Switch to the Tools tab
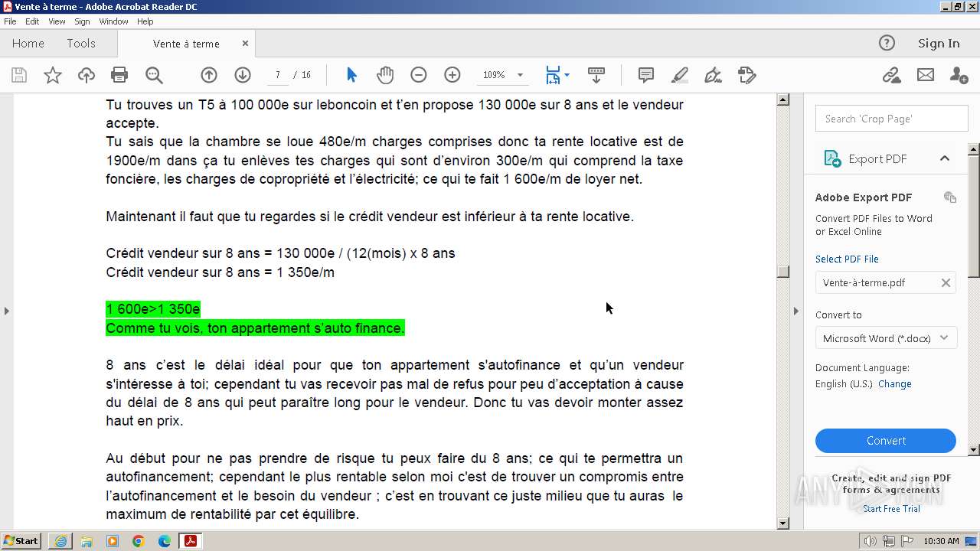This screenshot has height=551, width=980. click(x=81, y=44)
